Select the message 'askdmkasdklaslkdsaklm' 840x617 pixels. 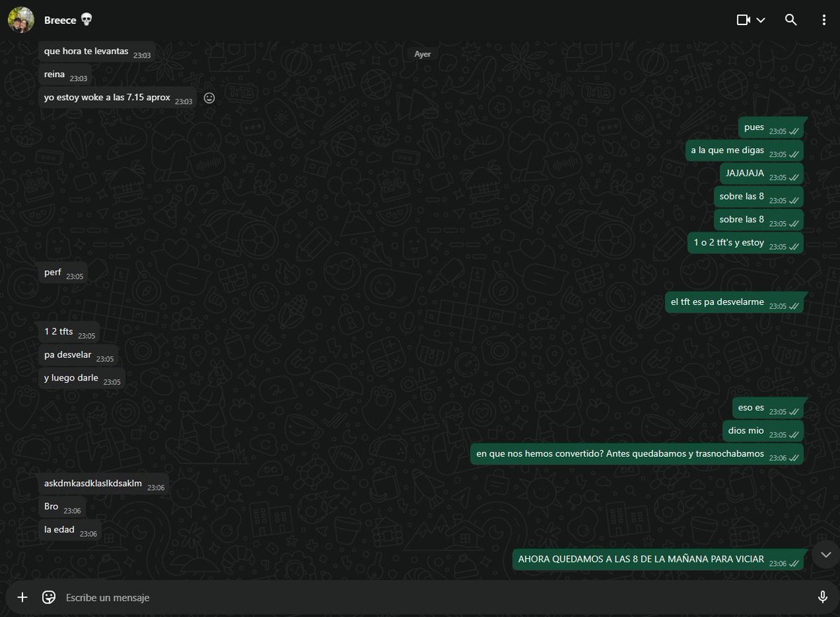[x=104, y=484]
